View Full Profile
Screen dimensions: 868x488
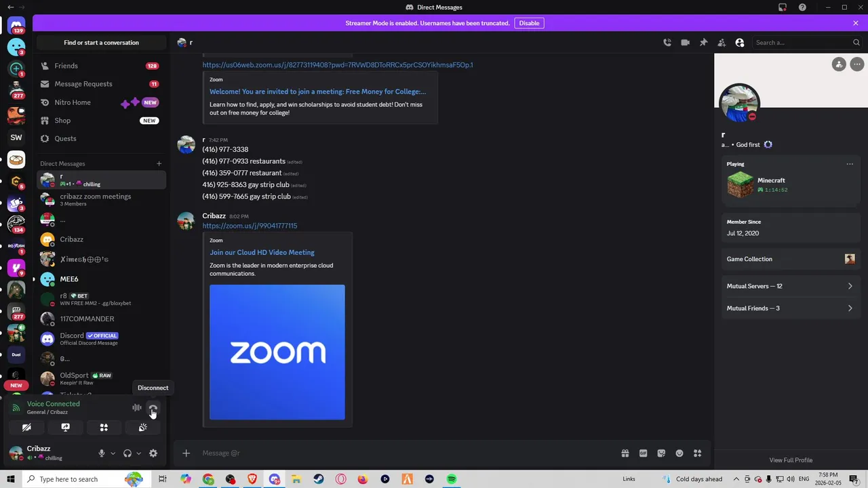pyautogui.click(x=791, y=460)
